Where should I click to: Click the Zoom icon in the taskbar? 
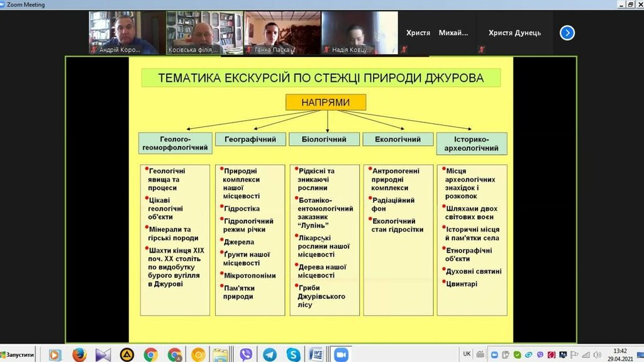pyautogui.click(x=341, y=354)
